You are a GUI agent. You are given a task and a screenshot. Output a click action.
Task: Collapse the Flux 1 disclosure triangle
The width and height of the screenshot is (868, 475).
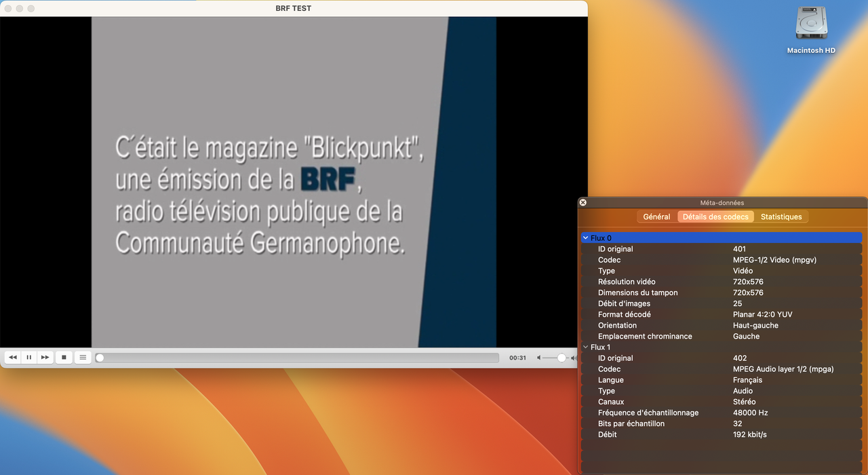(x=585, y=347)
